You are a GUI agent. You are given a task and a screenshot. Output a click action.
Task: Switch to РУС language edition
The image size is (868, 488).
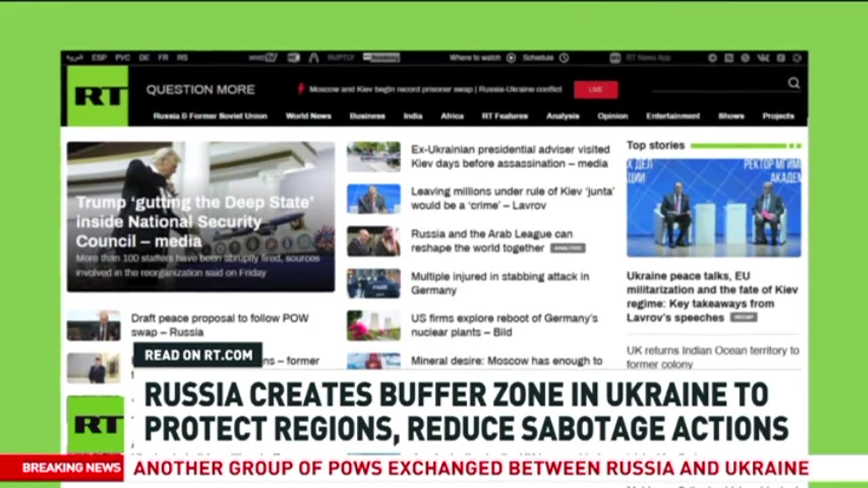[x=122, y=58]
